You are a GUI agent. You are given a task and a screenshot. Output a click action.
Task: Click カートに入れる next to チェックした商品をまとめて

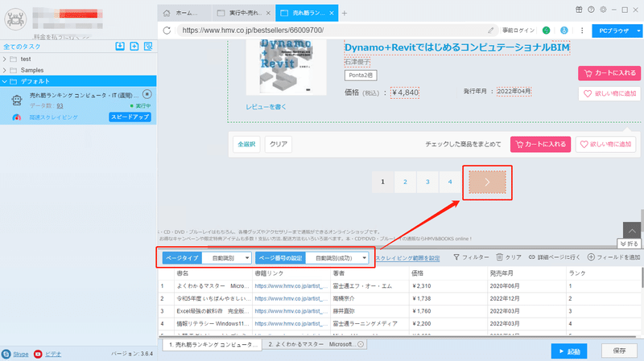(x=540, y=145)
